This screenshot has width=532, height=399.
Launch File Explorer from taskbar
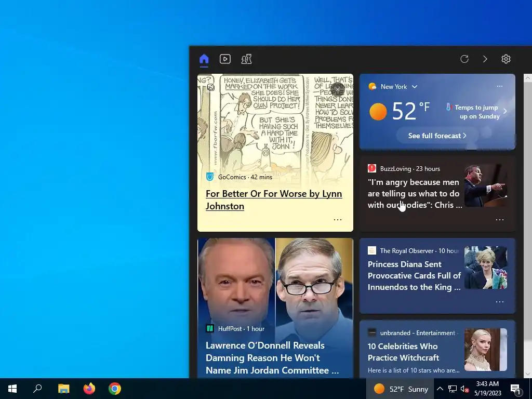(x=63, y=389)
